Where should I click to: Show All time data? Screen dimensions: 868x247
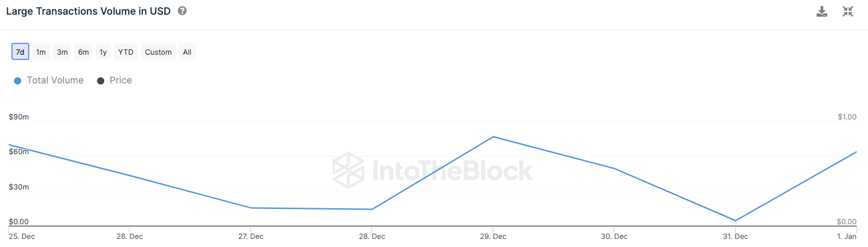187,52
